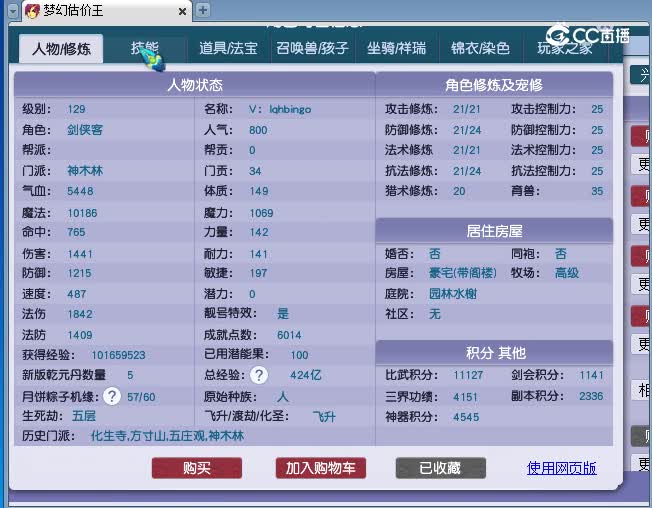The height and width of the screenshot is (508, 652).
Task: Click the gray 已收藏 button
Action: tap(440, 468)
